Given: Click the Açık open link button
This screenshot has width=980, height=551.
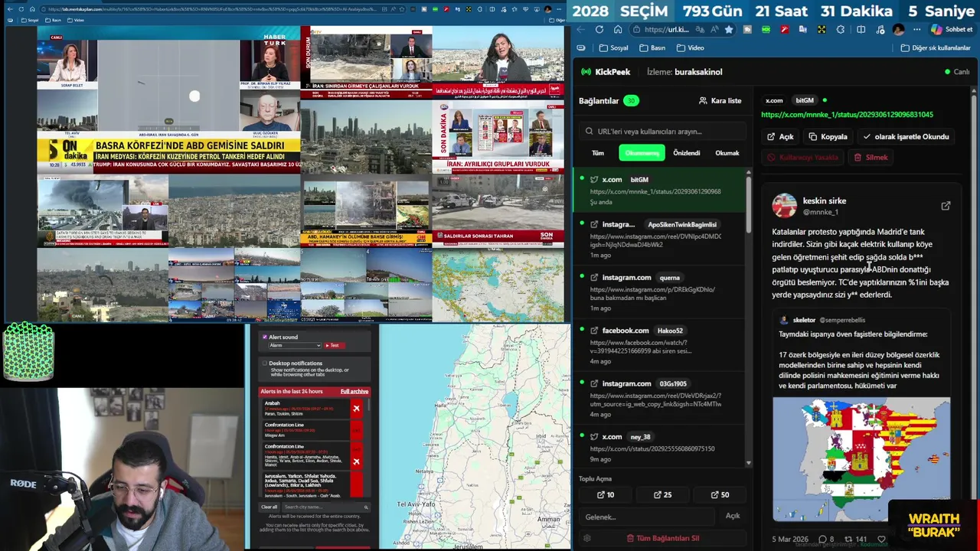Looking at the screenshot, I should point(780,137).
